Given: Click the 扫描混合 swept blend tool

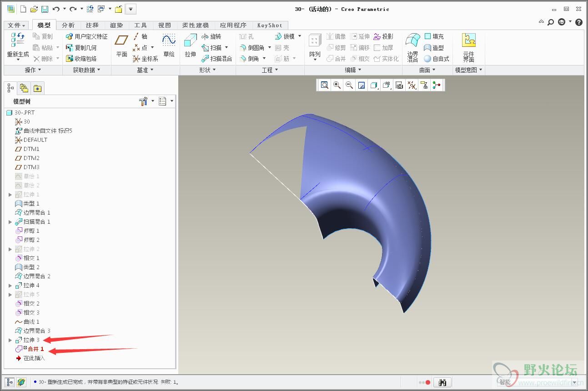Looking at the screenshot, I should coord(217,59).
